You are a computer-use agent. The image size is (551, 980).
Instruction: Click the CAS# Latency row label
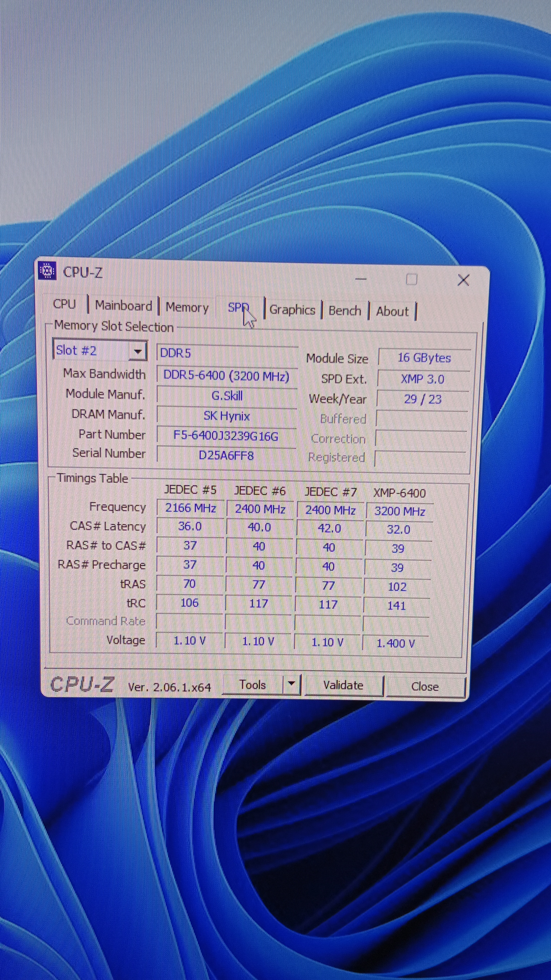(x=108, y=526)
